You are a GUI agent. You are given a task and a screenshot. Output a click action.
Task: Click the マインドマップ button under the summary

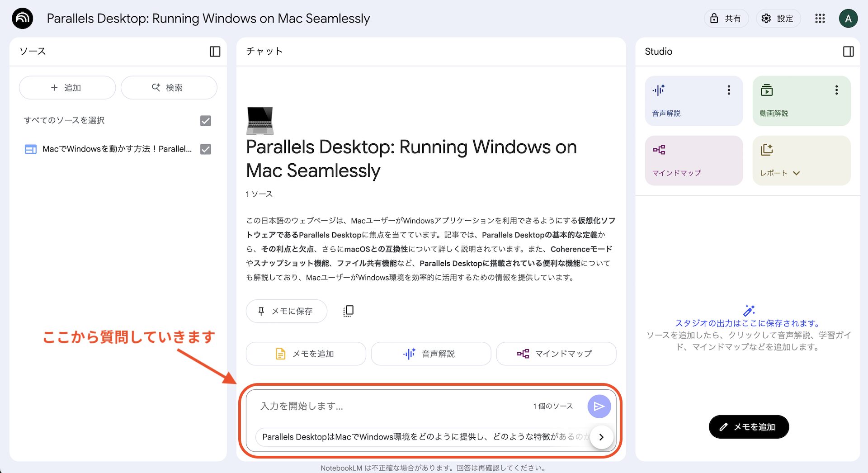556,354
